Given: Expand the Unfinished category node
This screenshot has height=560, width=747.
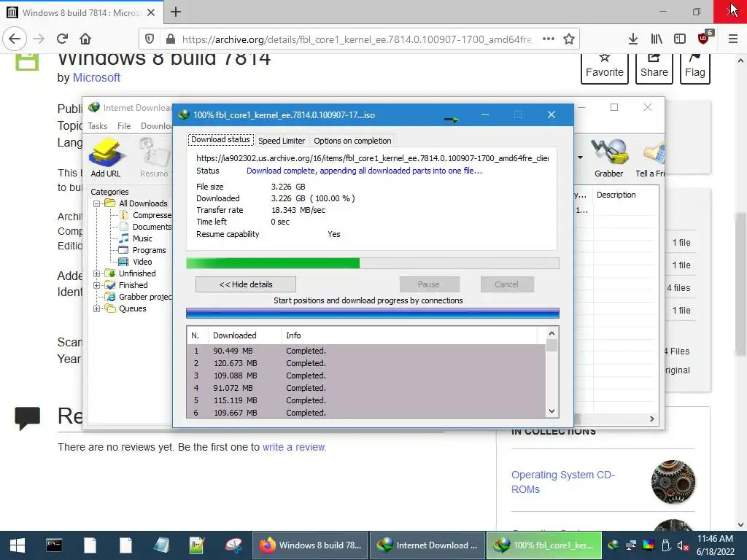Looking at the screenshot, I should 97,273.
